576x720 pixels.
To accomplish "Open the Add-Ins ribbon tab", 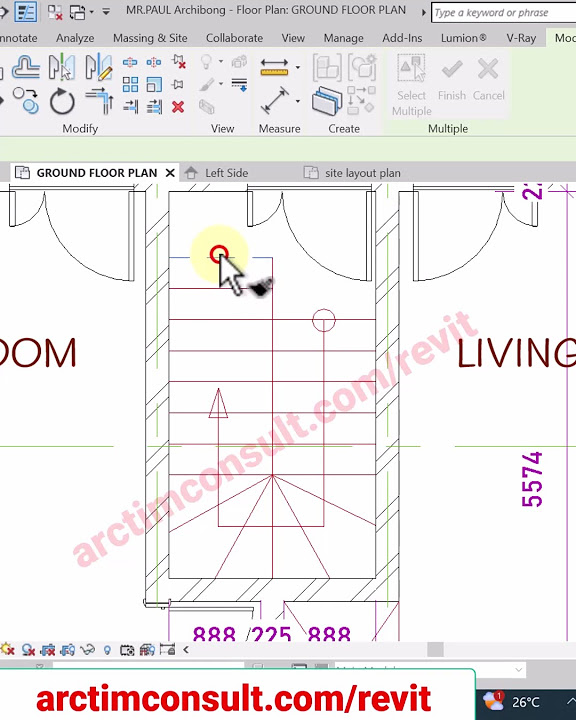I will pos(402,38).
